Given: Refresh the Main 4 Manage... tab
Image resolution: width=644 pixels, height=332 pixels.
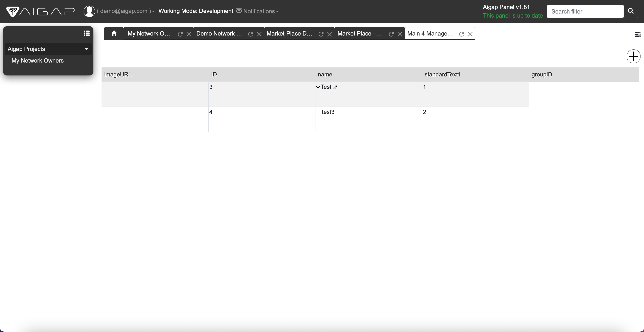Looking at the screenshot, I should coord(461,34).
